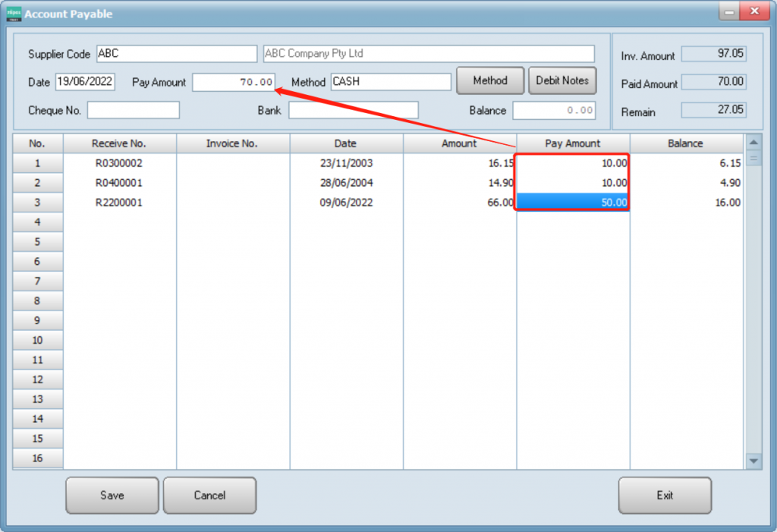The image size is (777, 532).
Task: Click the Save button
Action: 112,496
